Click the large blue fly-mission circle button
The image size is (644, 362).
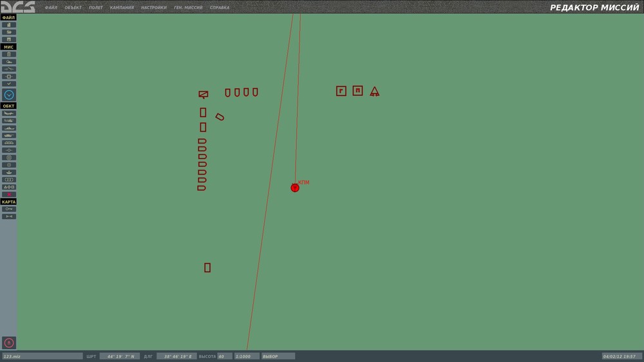point(8,95)
